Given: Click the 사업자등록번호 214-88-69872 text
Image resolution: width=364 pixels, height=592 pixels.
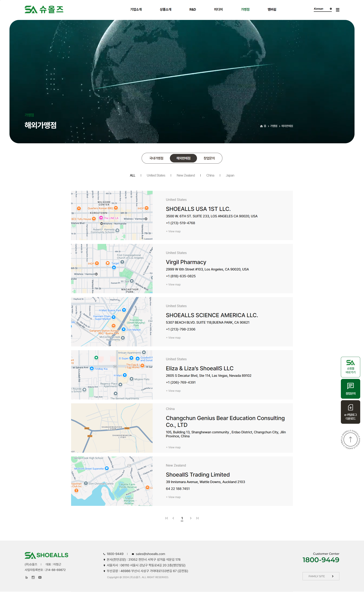Looking at the screenshot, I should 45,570.
